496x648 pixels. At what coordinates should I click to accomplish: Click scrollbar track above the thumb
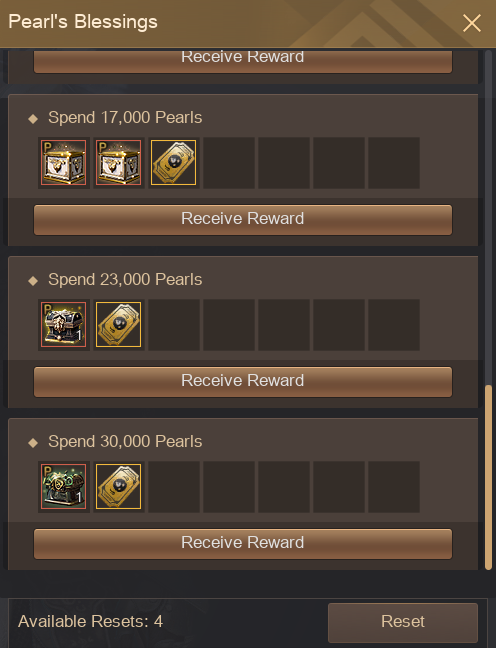(488, 217)
